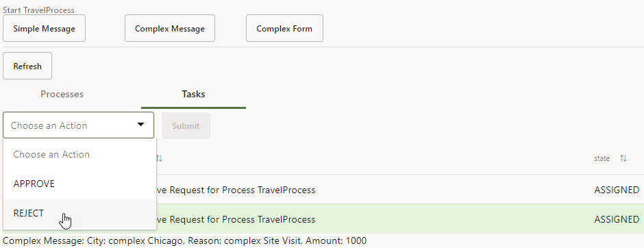Open the Complex Form button
Screen dimensions: 644x248
tap(284, 28)
